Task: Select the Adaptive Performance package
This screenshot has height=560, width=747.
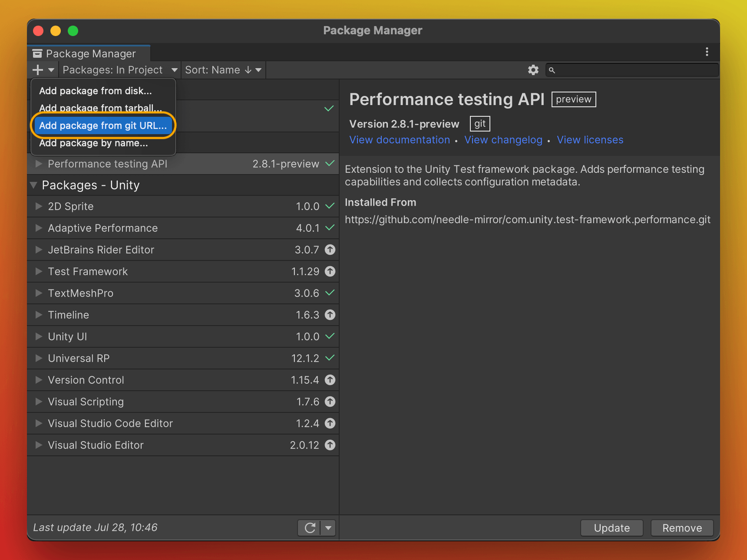Action: tap(102, 228)
